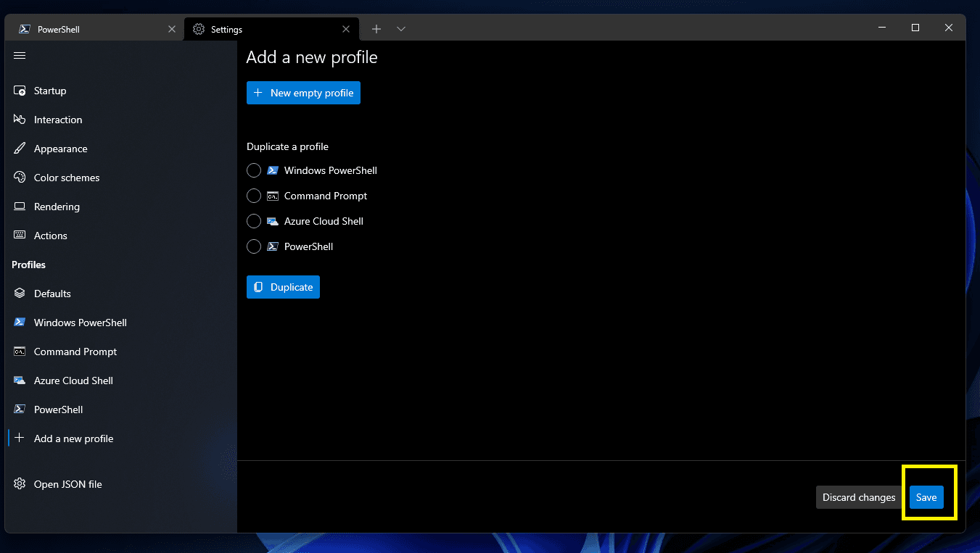The width and height of the screenshot is (980, 553).
Task: Add a new tab with plus button
Action: point(376,29)
